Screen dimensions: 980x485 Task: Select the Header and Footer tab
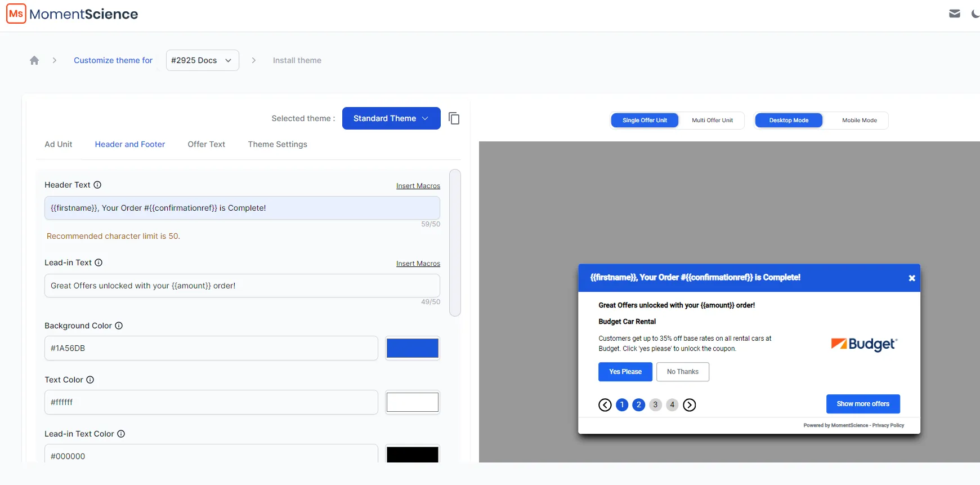[130, 144]
